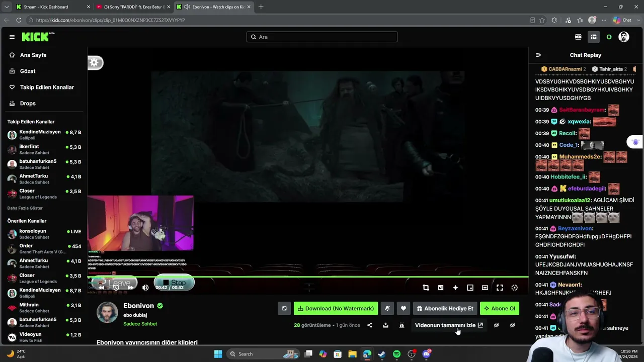Collapse the Chat Replay panel with arrow icon
Viewport: 644px width, 362px height.
tap(538, 55)
